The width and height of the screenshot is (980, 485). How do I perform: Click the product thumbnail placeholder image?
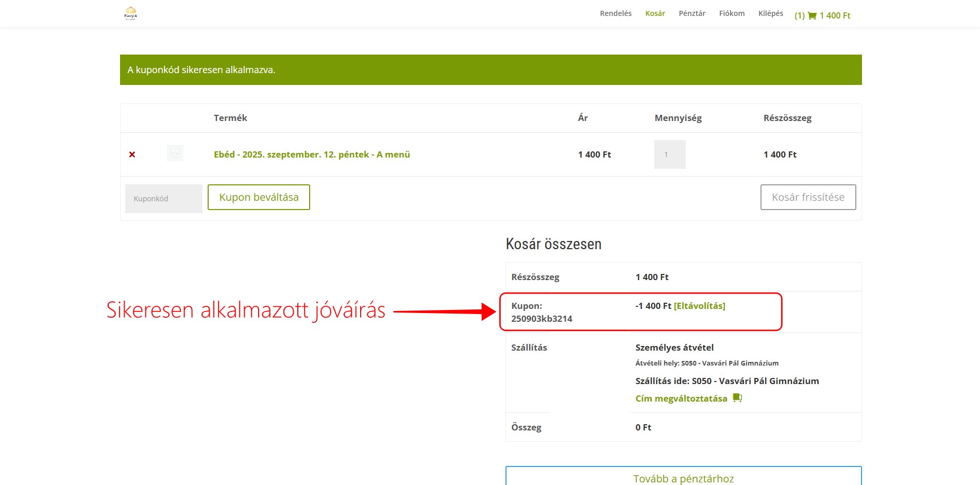pos(175,153)
